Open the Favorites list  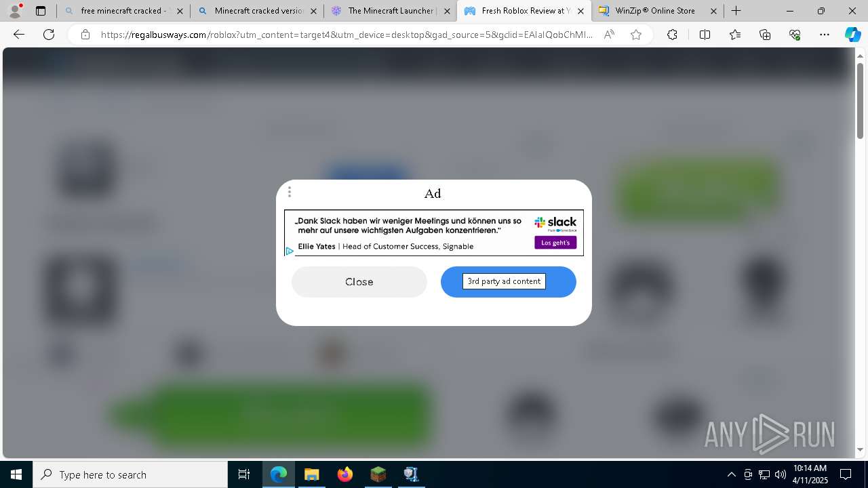[735, 35]
